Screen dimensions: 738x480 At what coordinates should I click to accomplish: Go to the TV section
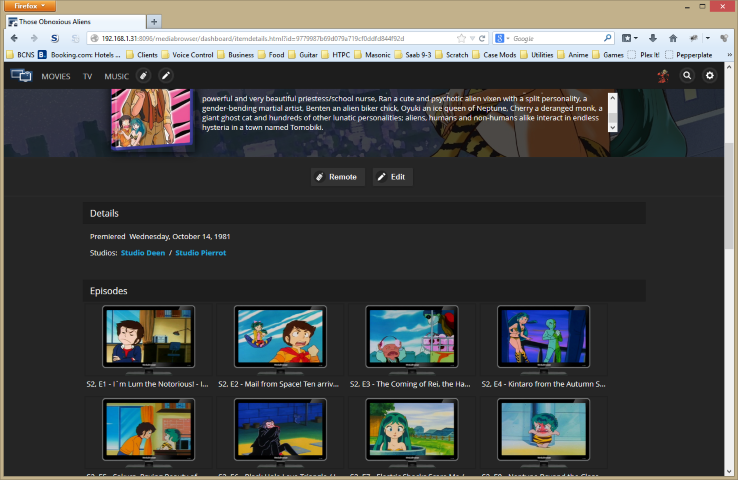[88, 76]
